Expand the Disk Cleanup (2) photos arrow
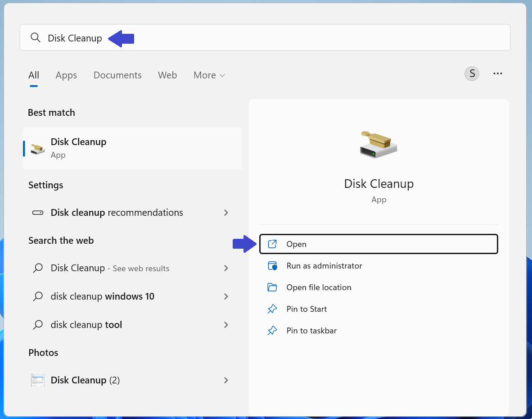Viewport: 532px width, 419px height. pos(226,380)
